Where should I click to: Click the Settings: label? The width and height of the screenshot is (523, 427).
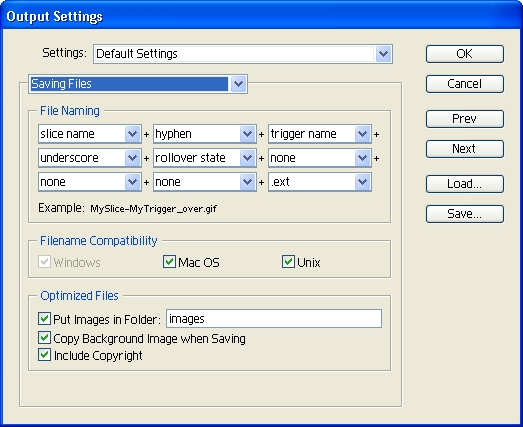pyautogui.click(x=64, y=53)
